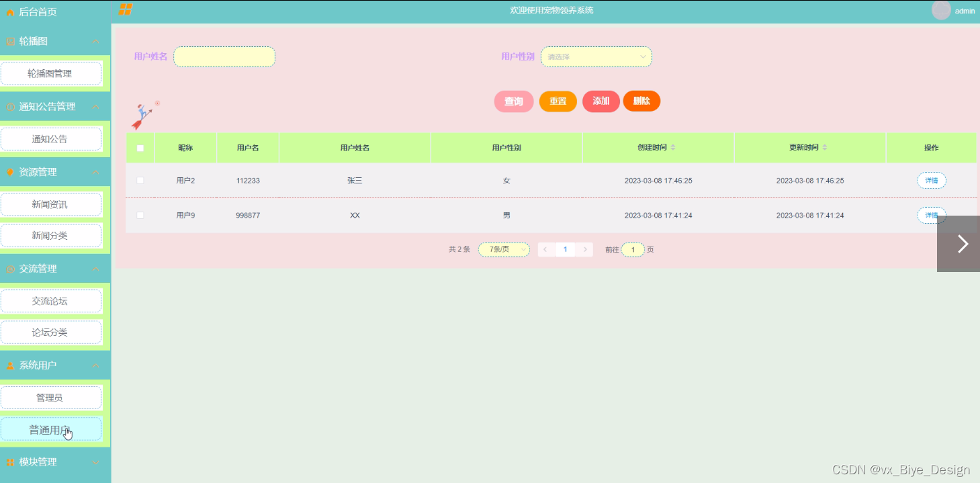
Task: Open 通知公告 menu item
Action: click(x=51, y=139)
